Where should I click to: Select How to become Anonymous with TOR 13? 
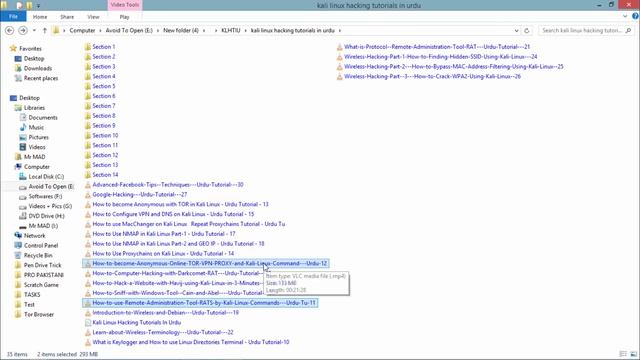coord(180,204)
